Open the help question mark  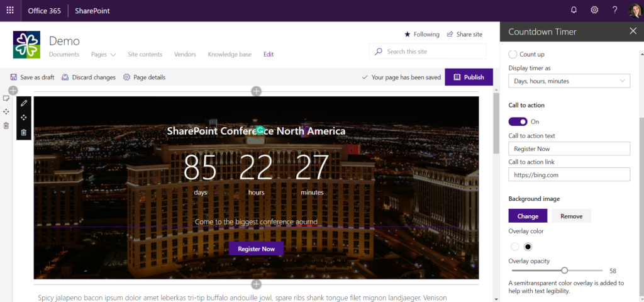click(614, 10)
